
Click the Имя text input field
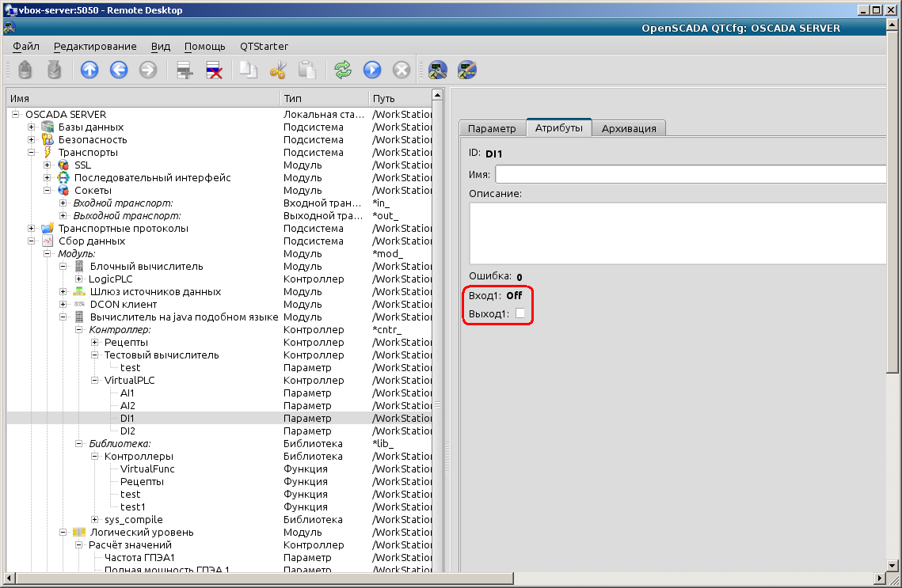coord(689,174)
